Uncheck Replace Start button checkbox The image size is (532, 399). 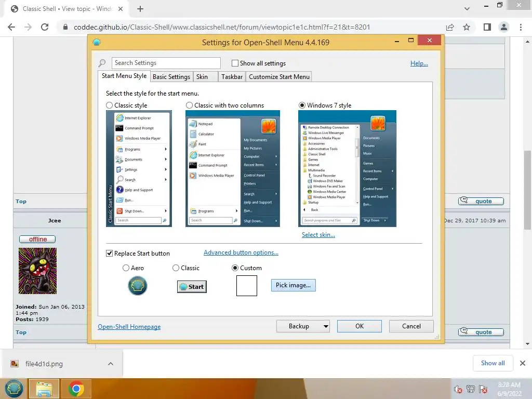109,253
